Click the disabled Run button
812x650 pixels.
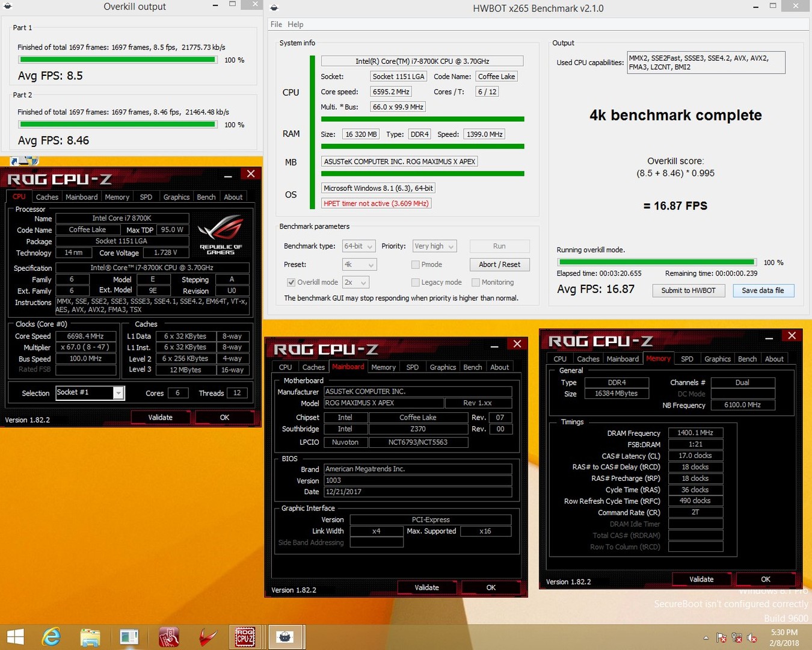tap(500, 246)
